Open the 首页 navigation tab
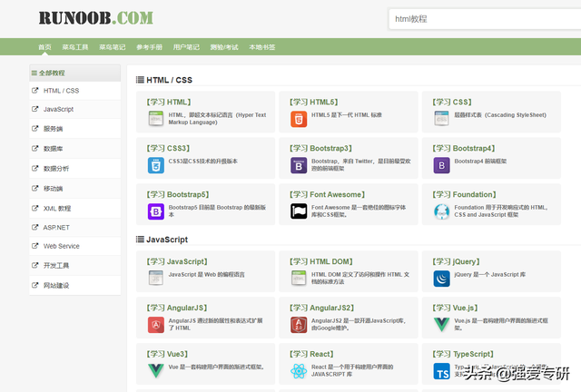Image resolution: width=581 pixels, height=392 pixels. click(x=44, y=47)
